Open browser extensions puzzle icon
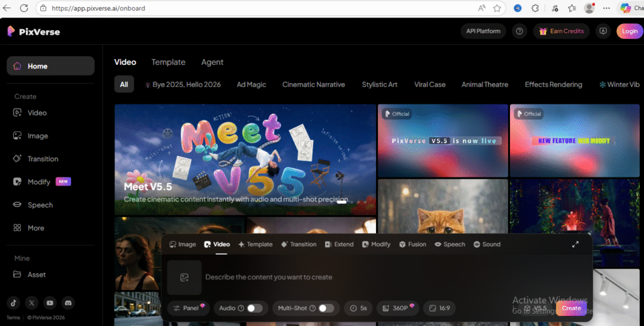The image size is (644, 326). click(535, 8)
